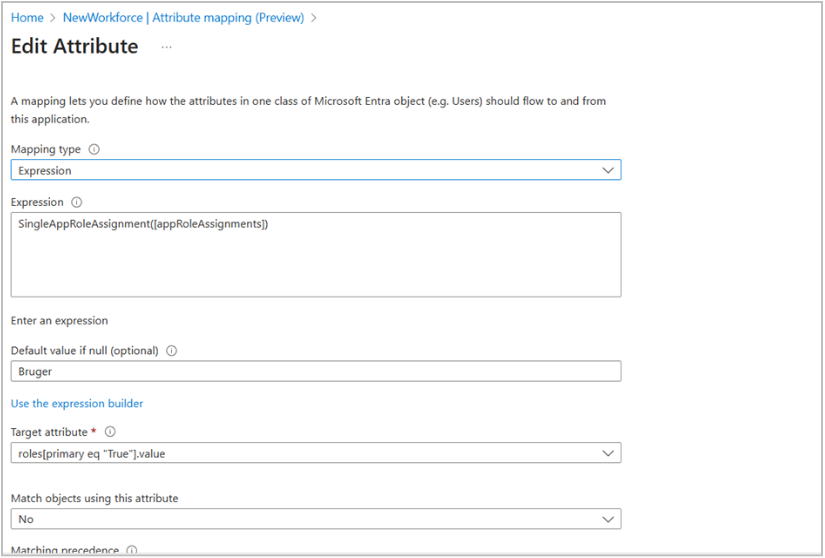Viewport: 825px width, 558px height.
Task: Focus the Default value field containing Bruger
Action: (315, 371)
